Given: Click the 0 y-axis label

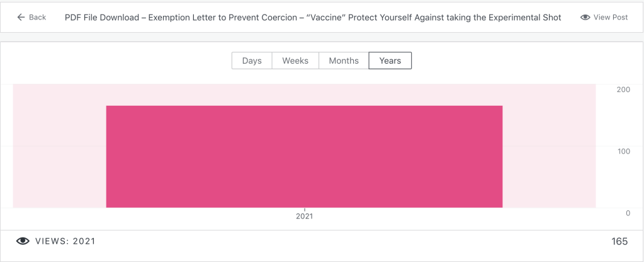Looking at the screenshot, I should coord(628,213).
